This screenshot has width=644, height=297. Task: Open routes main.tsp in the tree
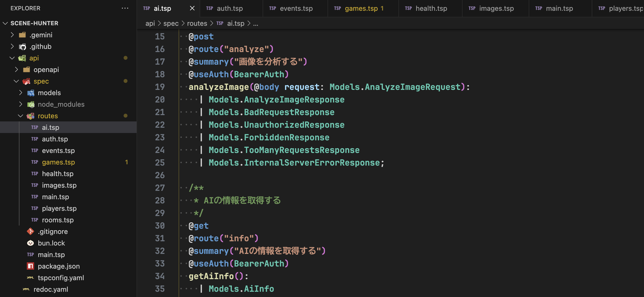click(x=68, y=197)
